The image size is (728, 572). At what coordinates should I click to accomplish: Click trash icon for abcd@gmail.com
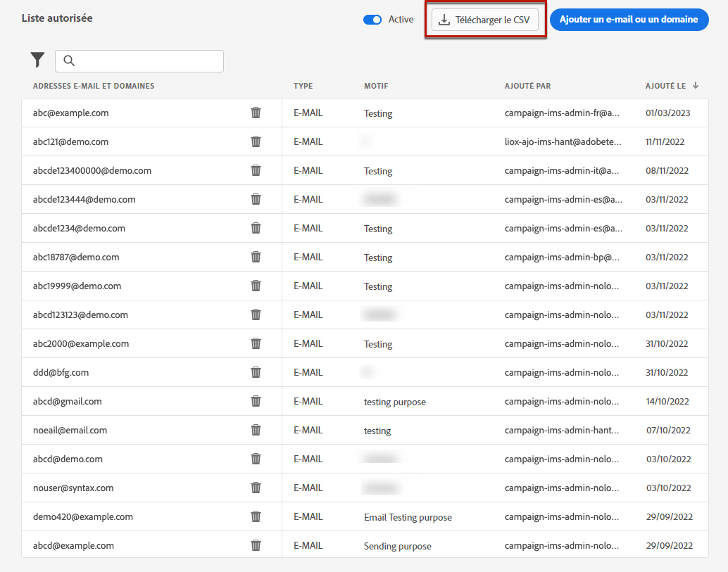tap(256, 401)
